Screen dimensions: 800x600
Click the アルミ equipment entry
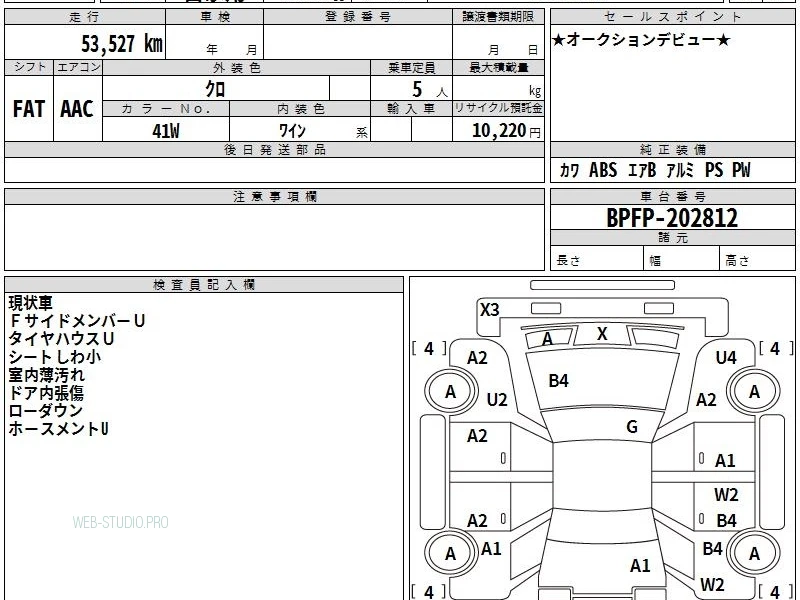681,170
